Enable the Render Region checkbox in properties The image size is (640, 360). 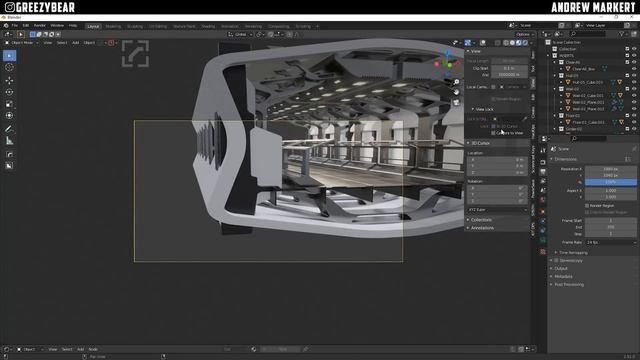(587, 206)
